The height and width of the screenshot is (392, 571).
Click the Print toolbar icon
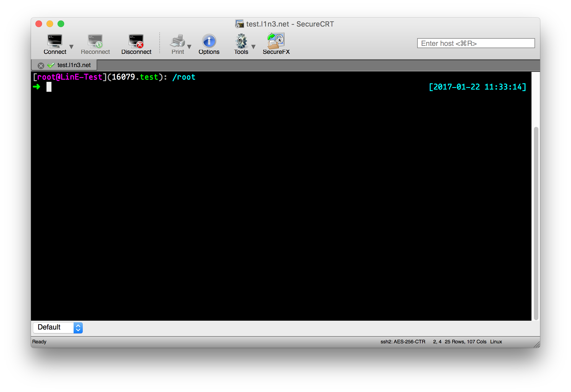[x=177, y=41]
